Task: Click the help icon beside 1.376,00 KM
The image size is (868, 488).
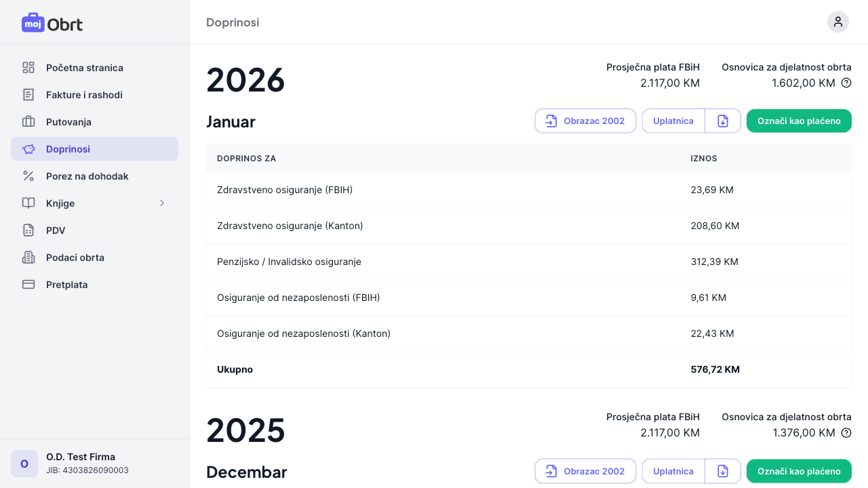Action: tap(846, 432)
